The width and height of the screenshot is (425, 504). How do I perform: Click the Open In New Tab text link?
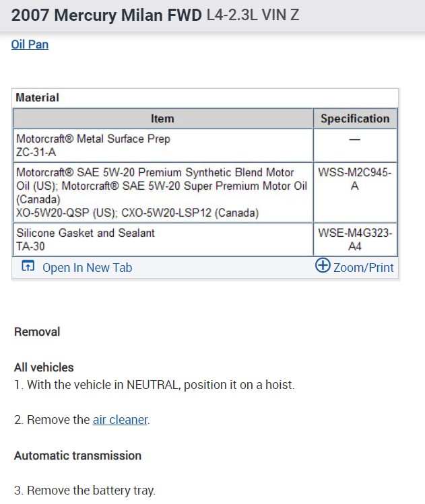(x=87, y=268)
